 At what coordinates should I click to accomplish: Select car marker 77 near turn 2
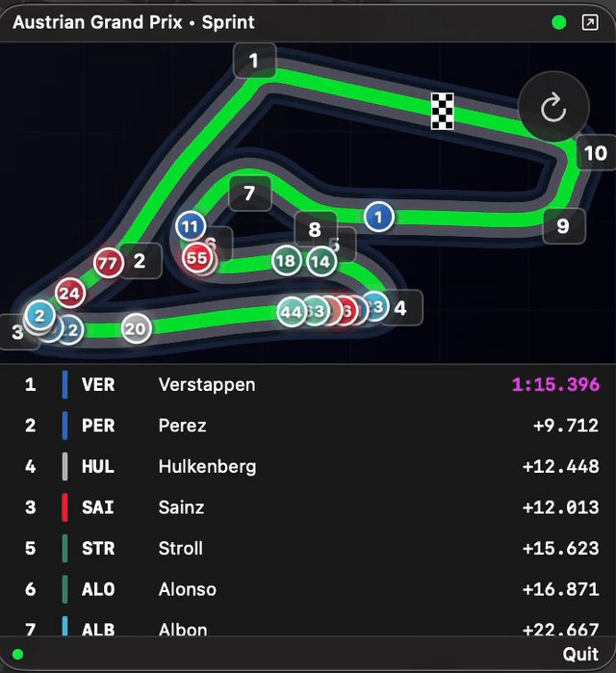pos(108,263)
